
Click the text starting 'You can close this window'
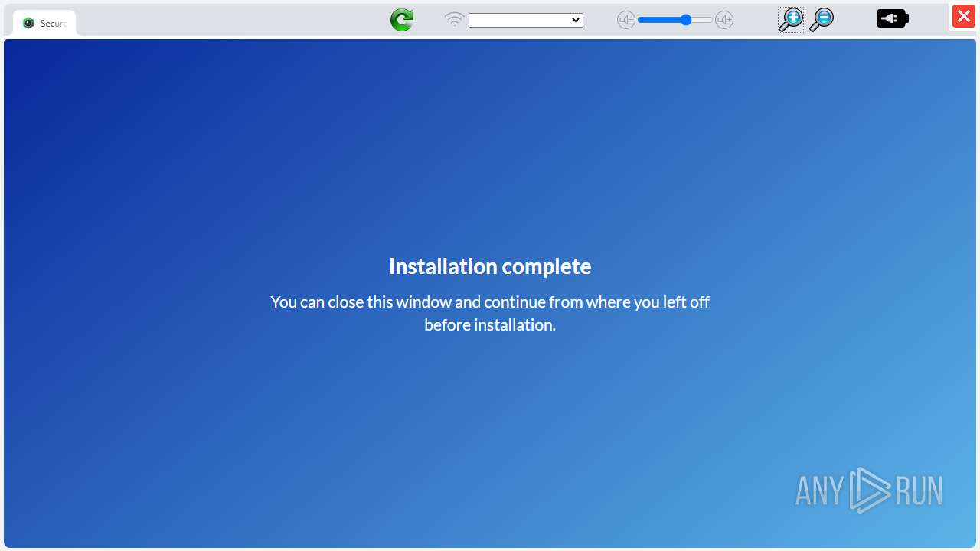(x=490, y=313)
